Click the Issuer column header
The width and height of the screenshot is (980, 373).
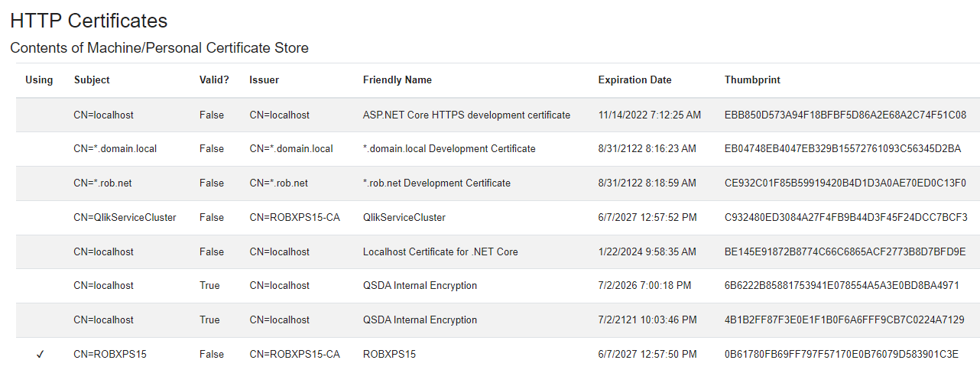[264, 80]
